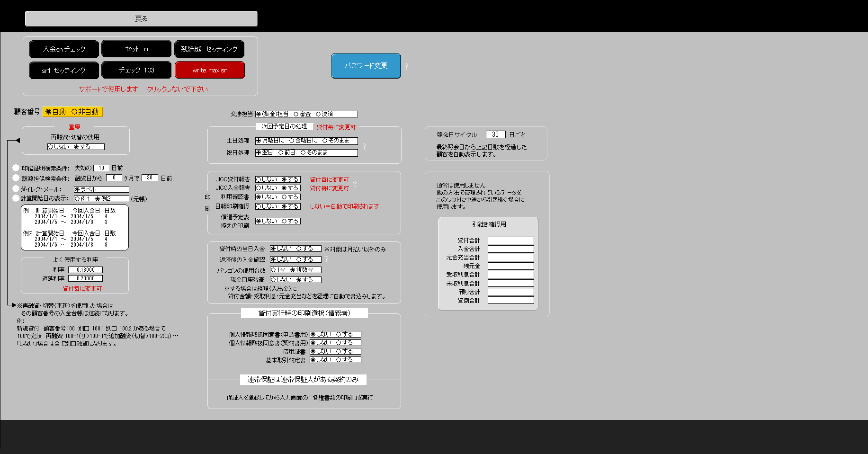This screenshot has height=454, width=868.
Task: Set パソコンの使用台数 to 1台
Action: 273,270
